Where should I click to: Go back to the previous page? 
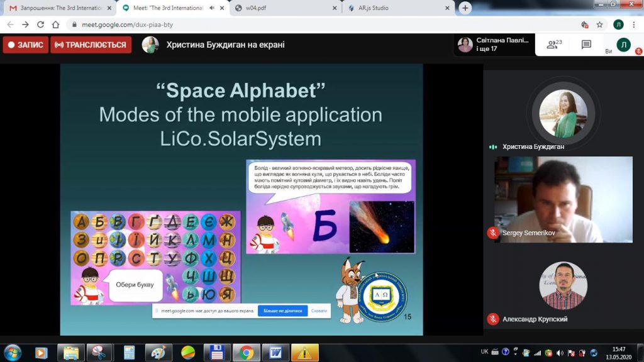[x=9, y=25]
